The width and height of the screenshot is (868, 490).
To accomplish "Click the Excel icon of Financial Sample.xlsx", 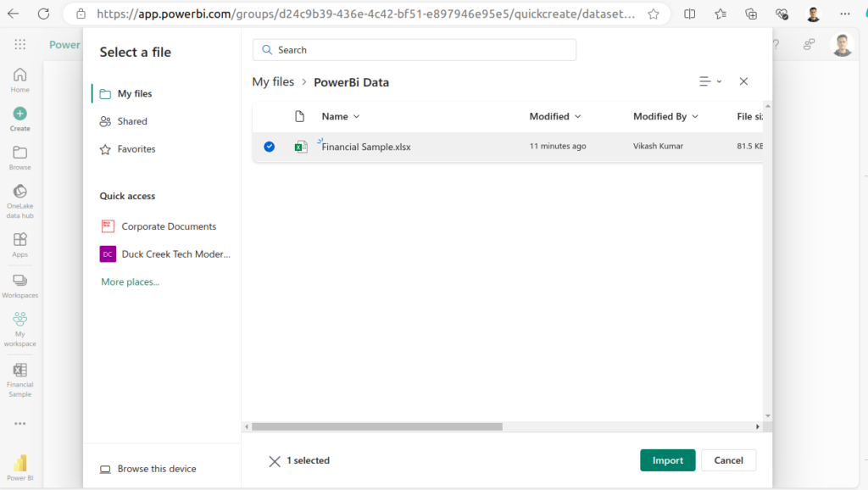I will 300,147.
